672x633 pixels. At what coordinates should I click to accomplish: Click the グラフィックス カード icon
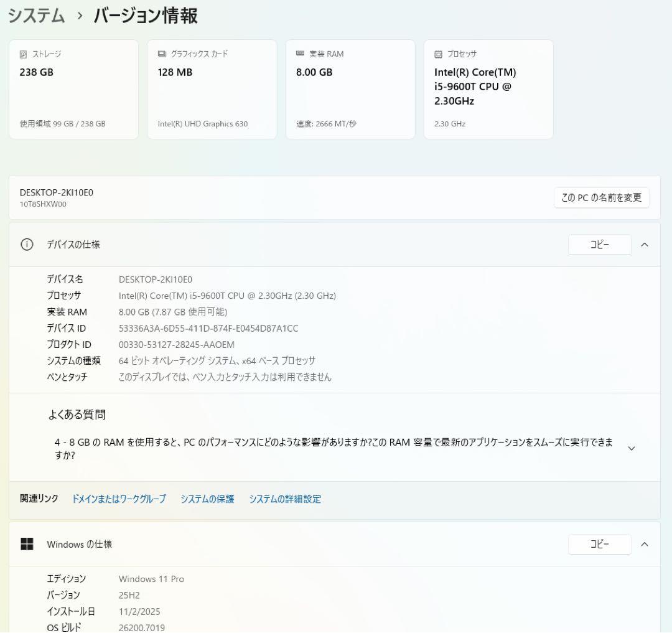(162, 54)
